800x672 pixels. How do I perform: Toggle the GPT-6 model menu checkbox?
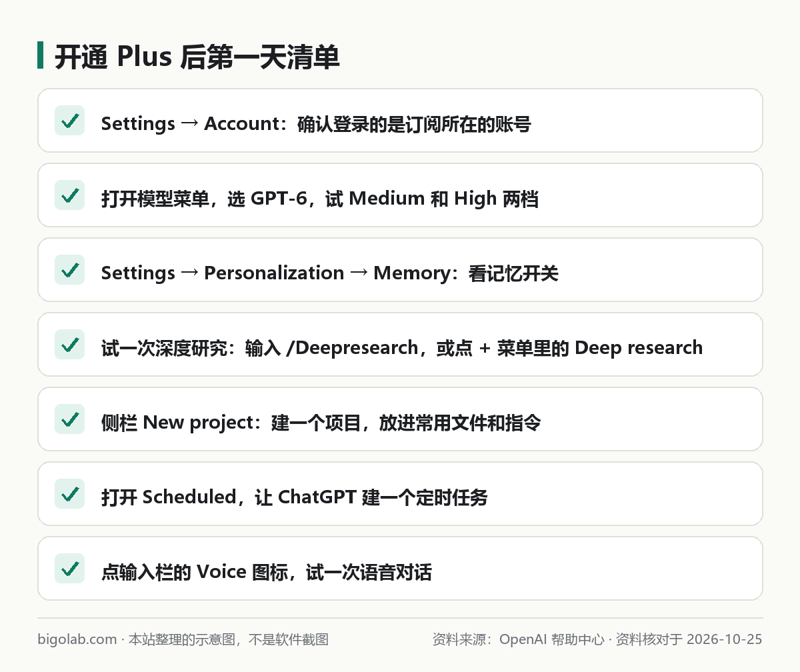(69, 195)
